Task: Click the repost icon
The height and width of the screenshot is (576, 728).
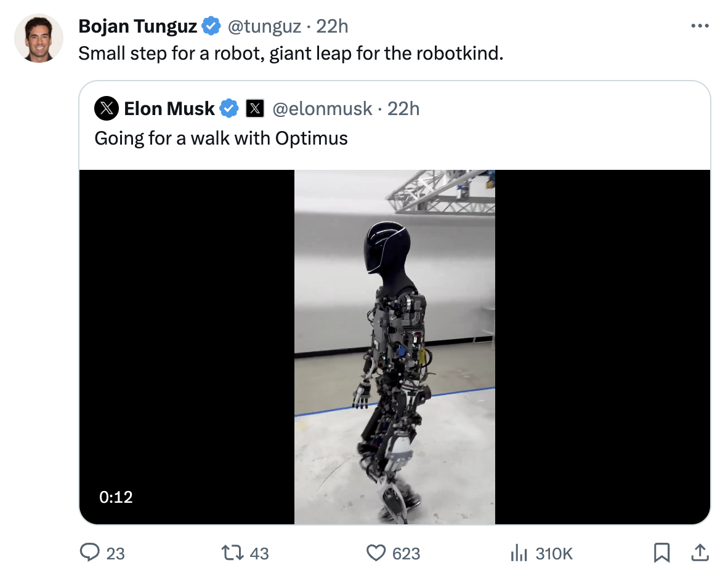Action: [x=233, y=553]
